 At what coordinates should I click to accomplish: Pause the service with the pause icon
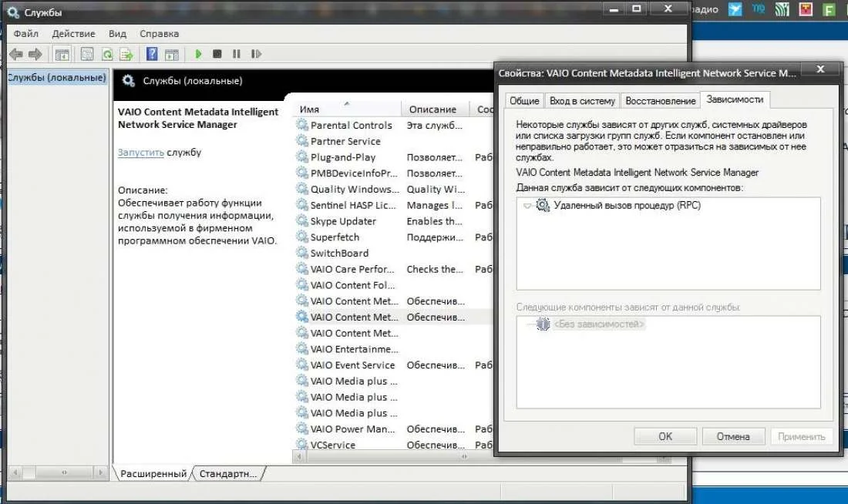click(237, 53)
